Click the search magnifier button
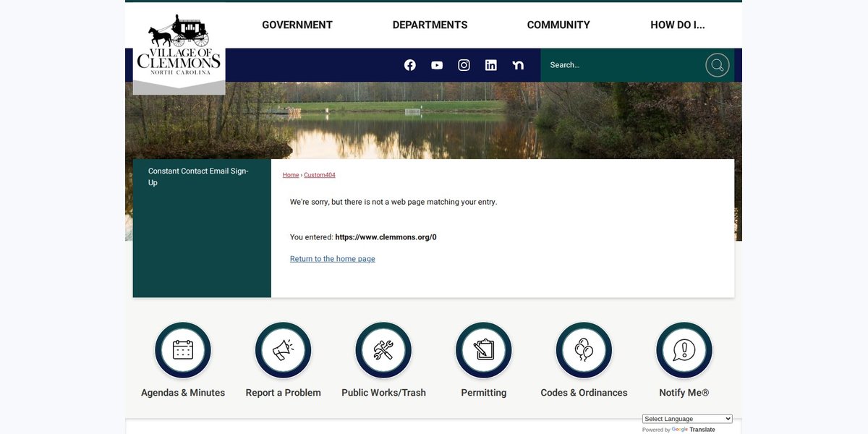This screenshot has width=868, height=434. (x=717, y=65)
